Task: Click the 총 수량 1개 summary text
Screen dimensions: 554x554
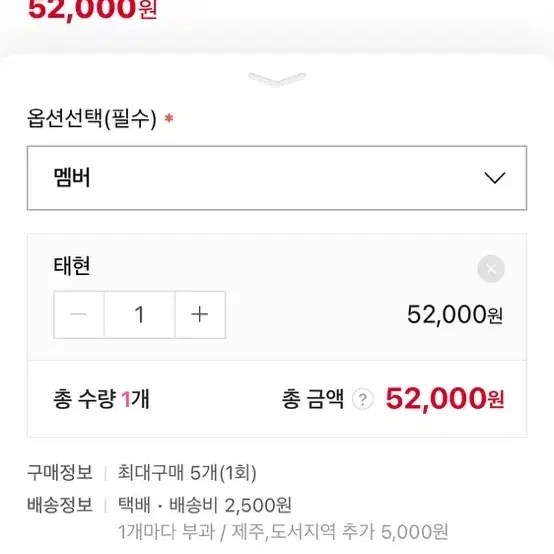Action: pyautogui.click(x=101, y=399)
